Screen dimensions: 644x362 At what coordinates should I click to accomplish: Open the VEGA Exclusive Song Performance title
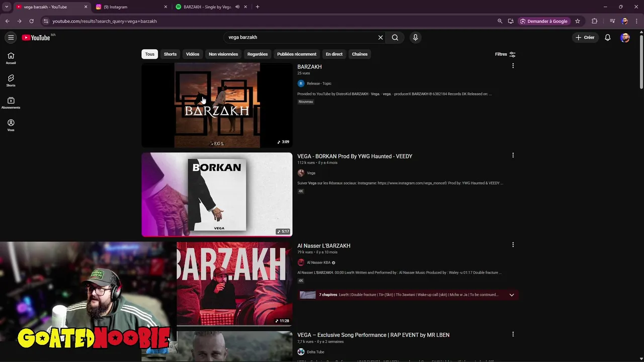click(373, 335)
